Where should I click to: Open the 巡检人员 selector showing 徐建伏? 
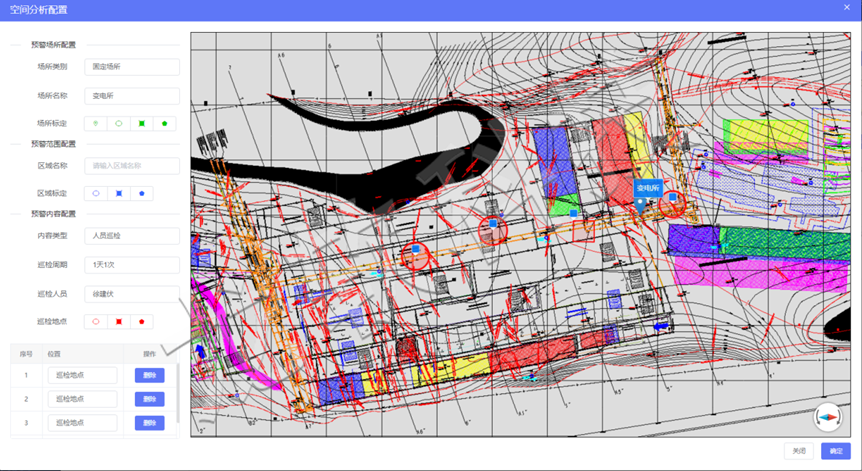132,294
